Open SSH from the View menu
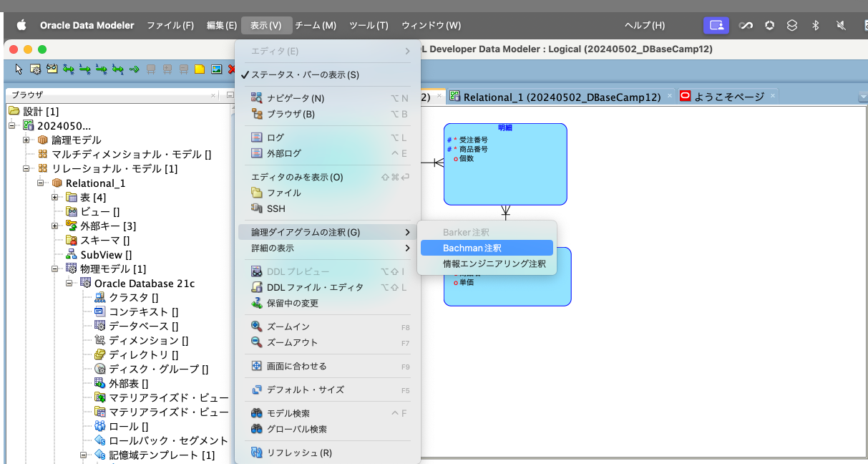Image resolution: width=868 pixels, height=464 pixels. [328, 208]
